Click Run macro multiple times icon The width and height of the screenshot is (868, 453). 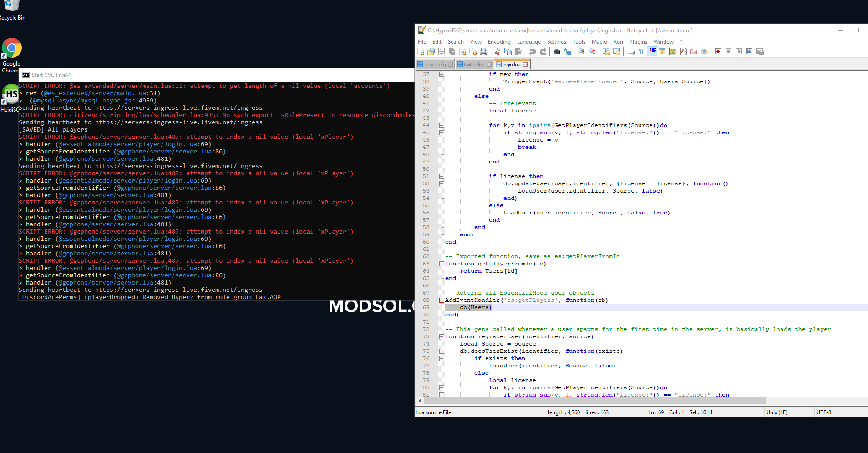(749, 51)
